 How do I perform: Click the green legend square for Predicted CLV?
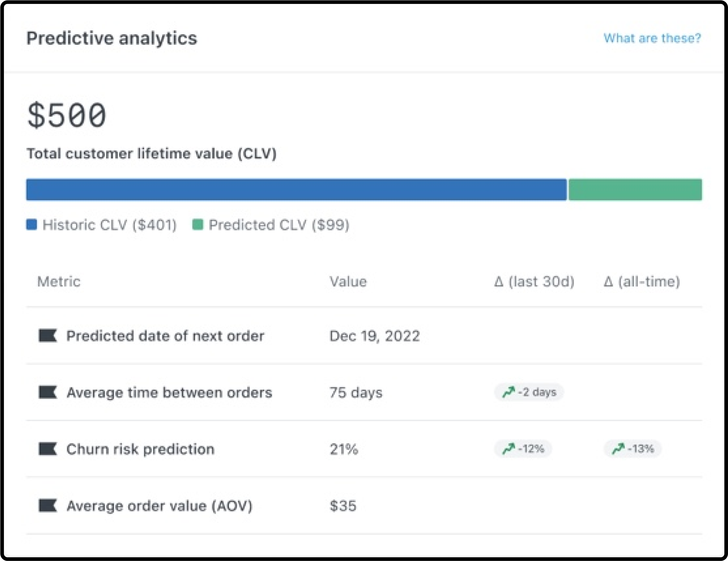(198, 225)
